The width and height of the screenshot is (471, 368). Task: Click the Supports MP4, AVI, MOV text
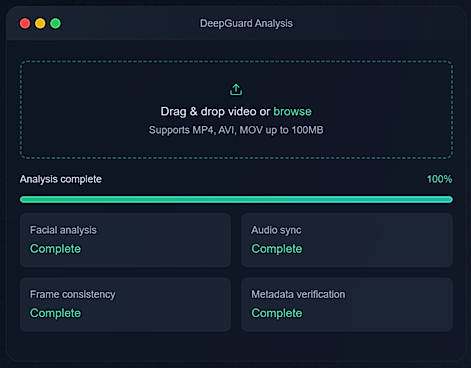tap(236, 130)
